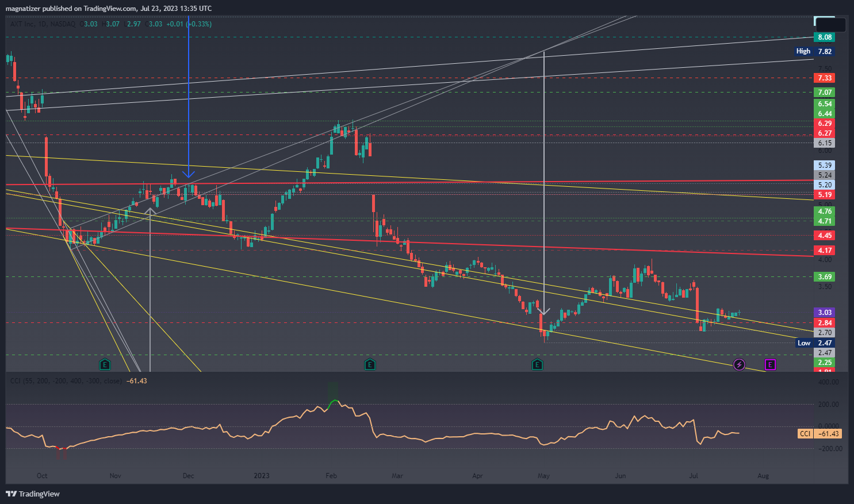The width and height of the screenshot is (854, 504).
Task: Click the 200.00 tick on CCI scale
Action: pyautogui.click(x=828, y=405)
